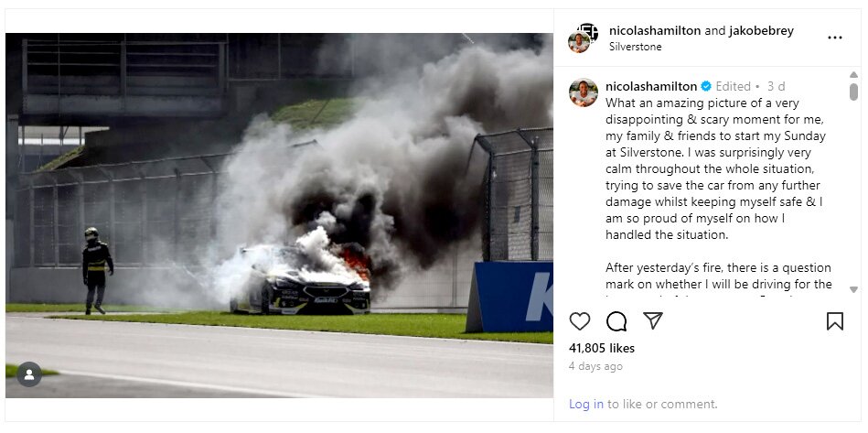The width and height of the screenshot is (868, 433).
Task: Open jakobebrey profile link
Action: click(x=761, y=30)
